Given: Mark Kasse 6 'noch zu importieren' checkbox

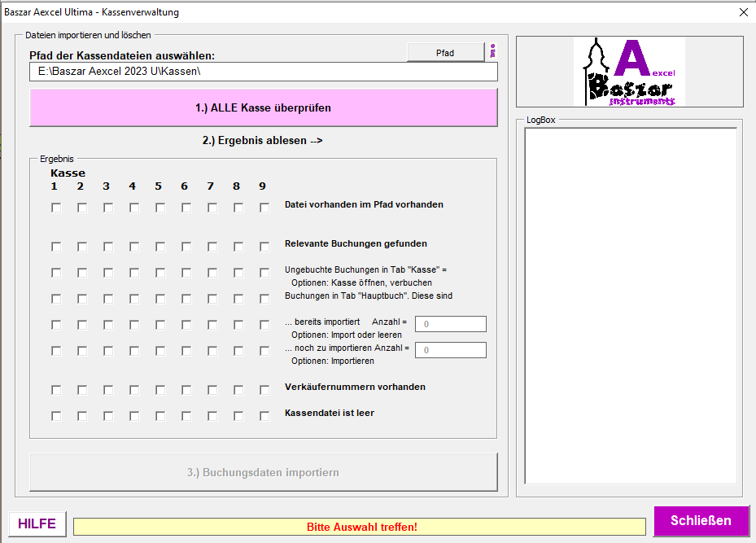Looking at the screenshot, I should pos(186,351).
